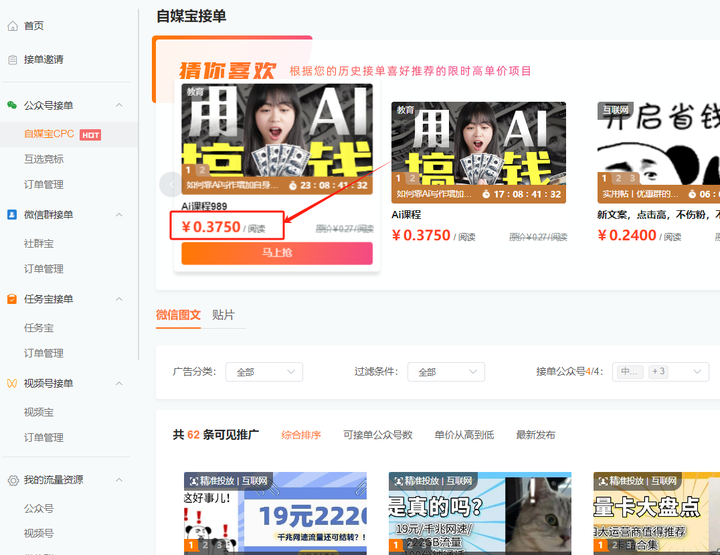Image resolution: width=720 pixels, height=555 pixels.
Task: Open the Ai课程 card thumbnail
Action: tap(478, 152)
